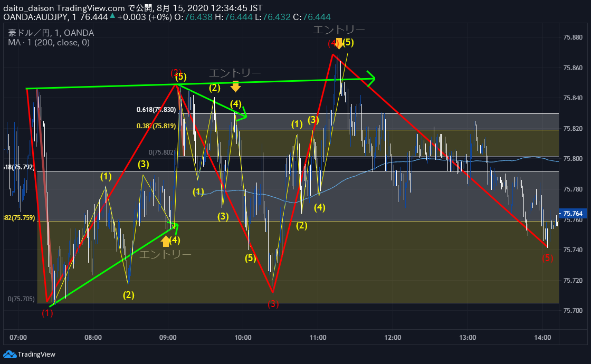Click the 13:00 time axis label

tap(468, 337)
